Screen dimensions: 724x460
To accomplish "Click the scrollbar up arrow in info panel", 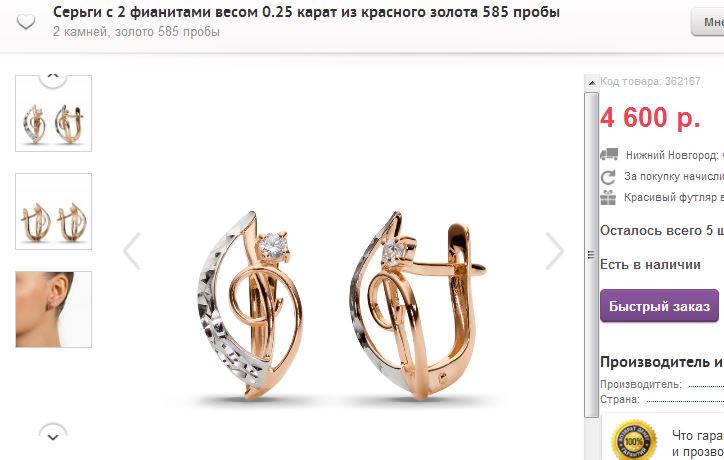I will click(591, 83).
